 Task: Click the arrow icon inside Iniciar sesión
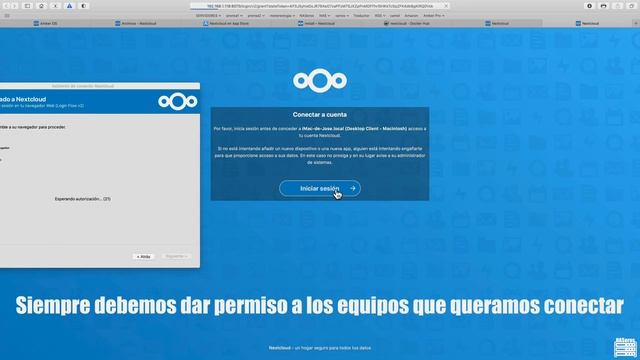[353, 188]
